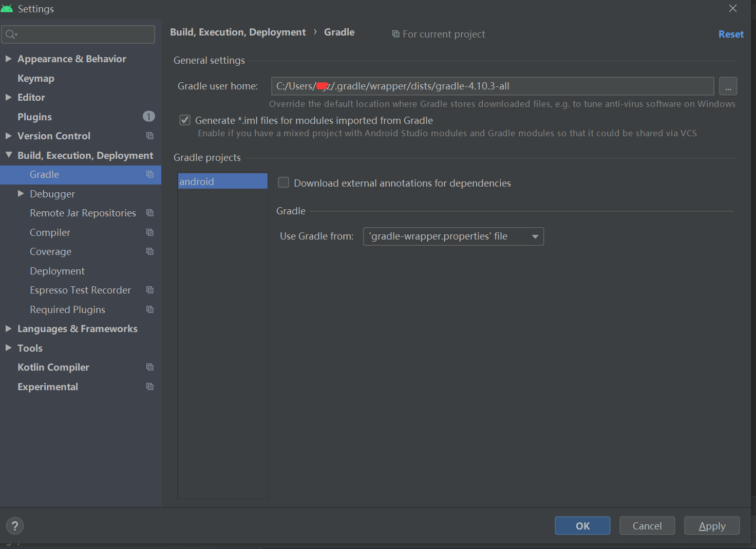756x549 pixels.
Task: Click the project-level icon on the Gradle row
Action: tap(150, 174)
